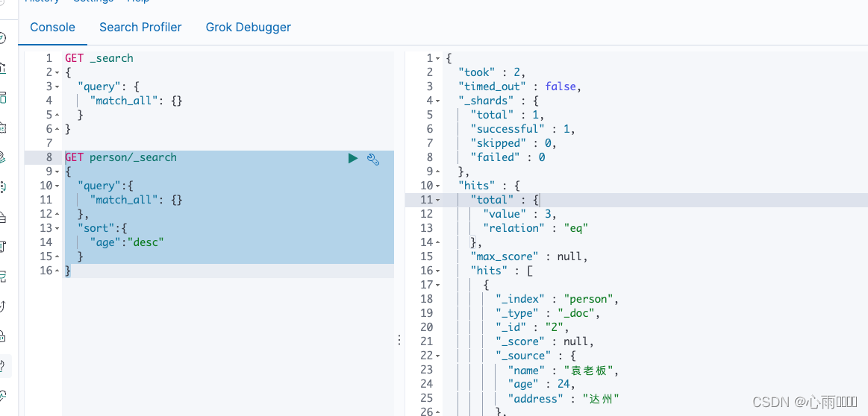Toggle fold marker at output line 9

pos(438,172)
